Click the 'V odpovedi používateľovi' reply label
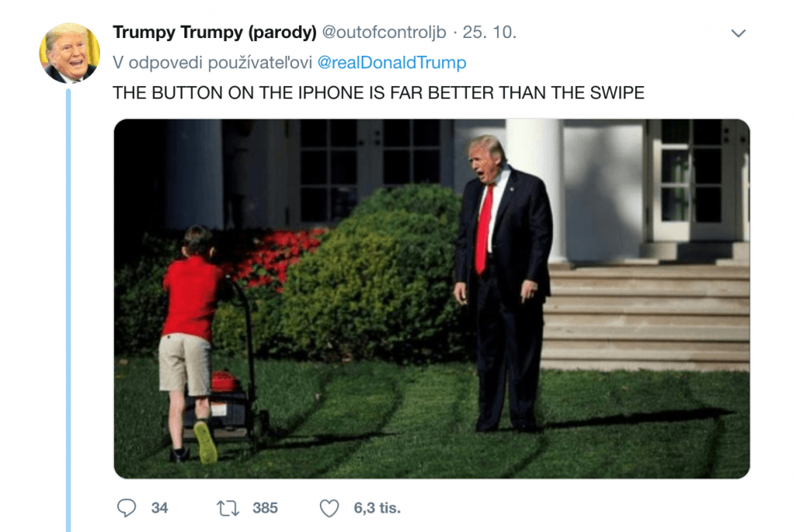This screenshot has width=793, height=532. point(212,62)
